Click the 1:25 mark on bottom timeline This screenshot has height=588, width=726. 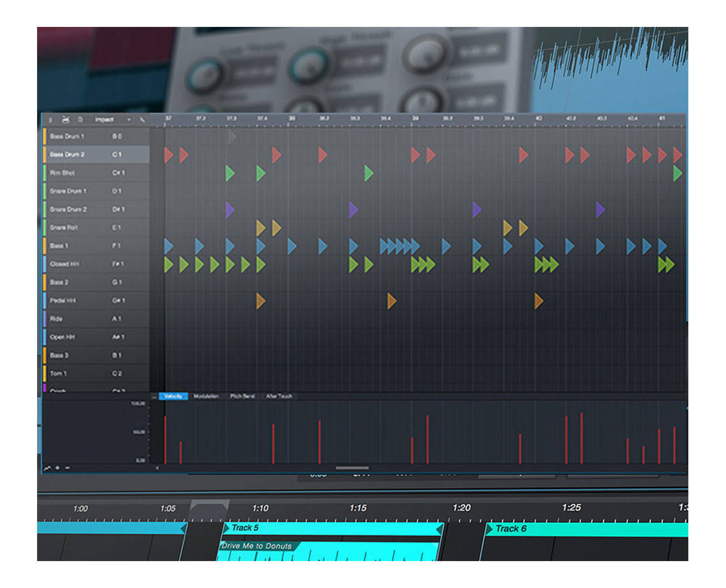571,507
